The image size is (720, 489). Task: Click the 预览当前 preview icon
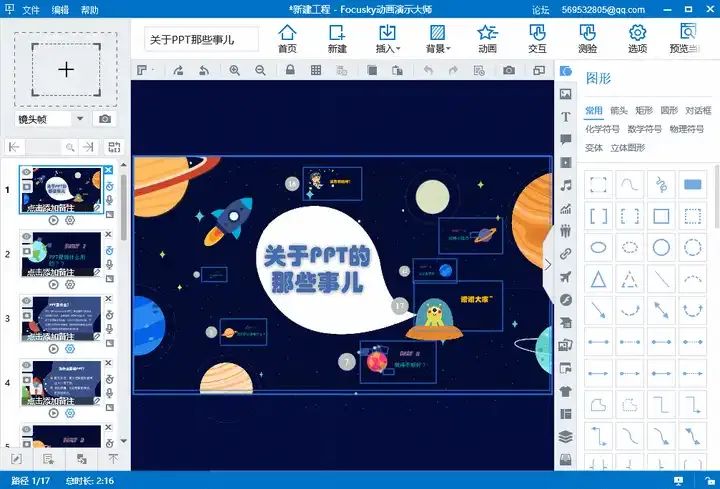(x=686, y=39)
